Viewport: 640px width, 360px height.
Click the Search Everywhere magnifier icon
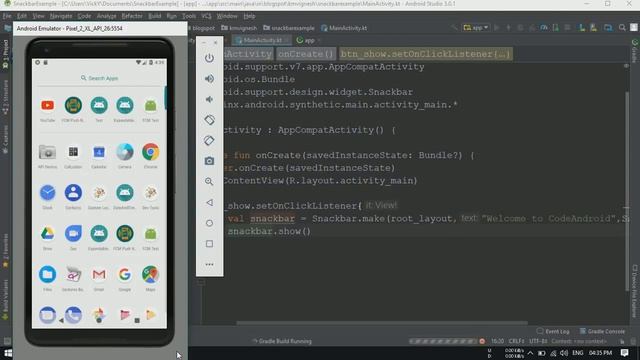pos(622,28)
